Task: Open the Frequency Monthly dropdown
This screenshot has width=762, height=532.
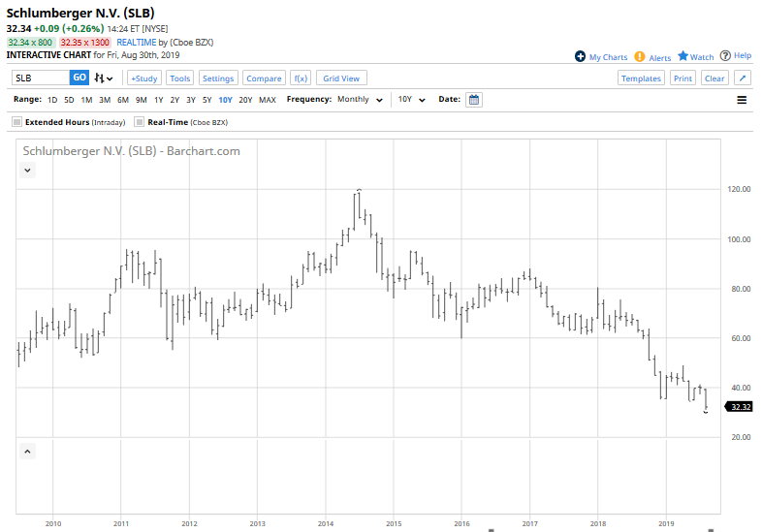Action: pyautogui.click(x=360, y=99)
